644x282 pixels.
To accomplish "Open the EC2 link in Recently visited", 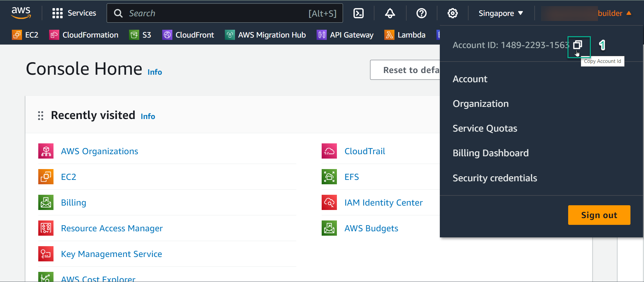I will pyautogui.click(x=68, y=177).
